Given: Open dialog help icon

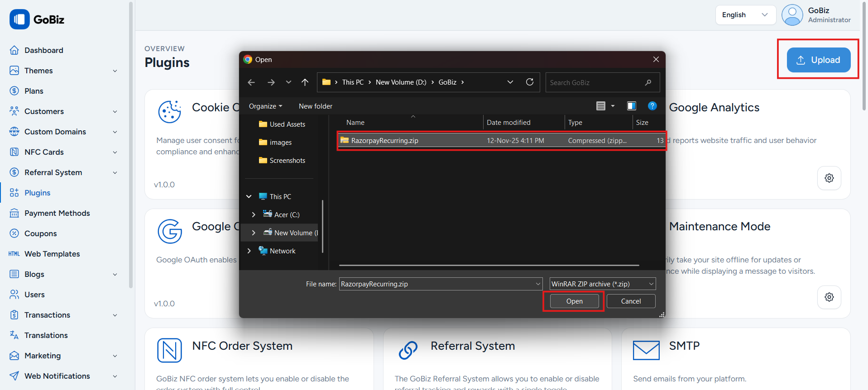Looking at the screenshot, I should pos(652,106).
